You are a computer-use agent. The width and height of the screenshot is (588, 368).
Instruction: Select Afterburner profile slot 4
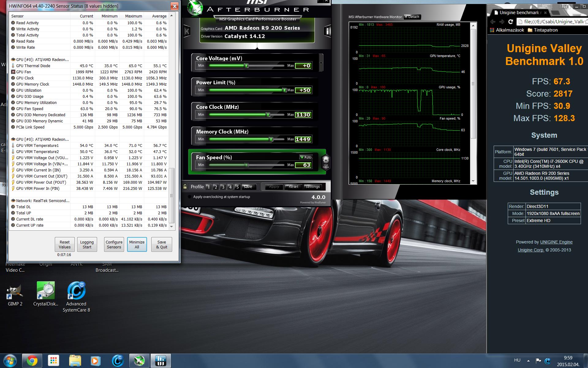tap(230, 187)
